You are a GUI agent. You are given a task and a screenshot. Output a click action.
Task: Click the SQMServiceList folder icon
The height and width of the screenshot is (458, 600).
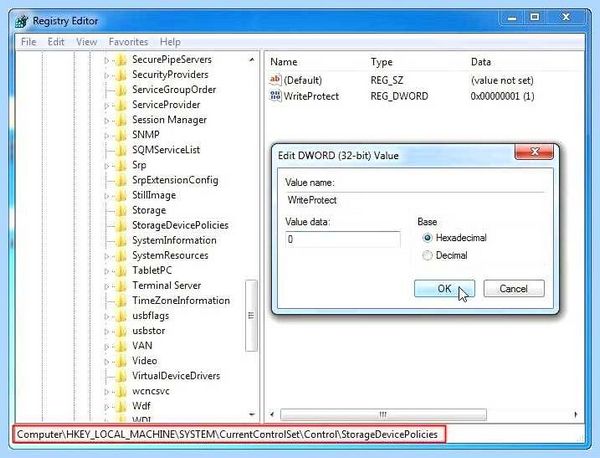coord(121,150)
